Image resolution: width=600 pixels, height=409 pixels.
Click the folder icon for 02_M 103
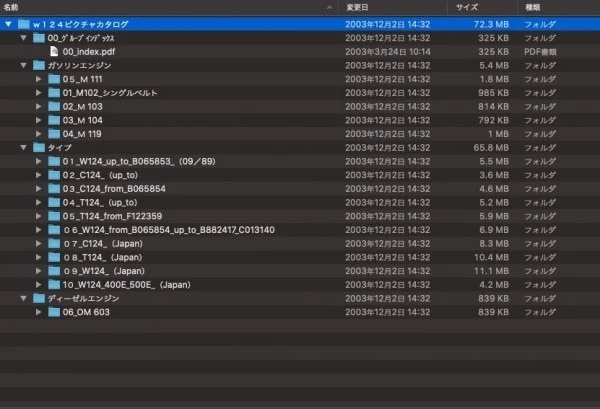(x=54, y=106)
